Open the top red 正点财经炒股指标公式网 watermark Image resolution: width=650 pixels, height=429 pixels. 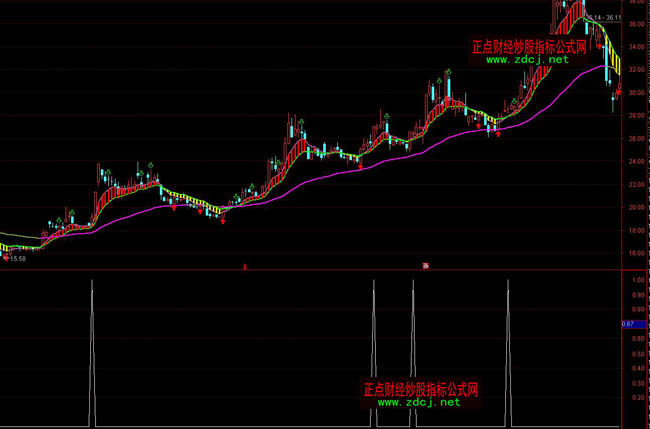coord(530,45)
